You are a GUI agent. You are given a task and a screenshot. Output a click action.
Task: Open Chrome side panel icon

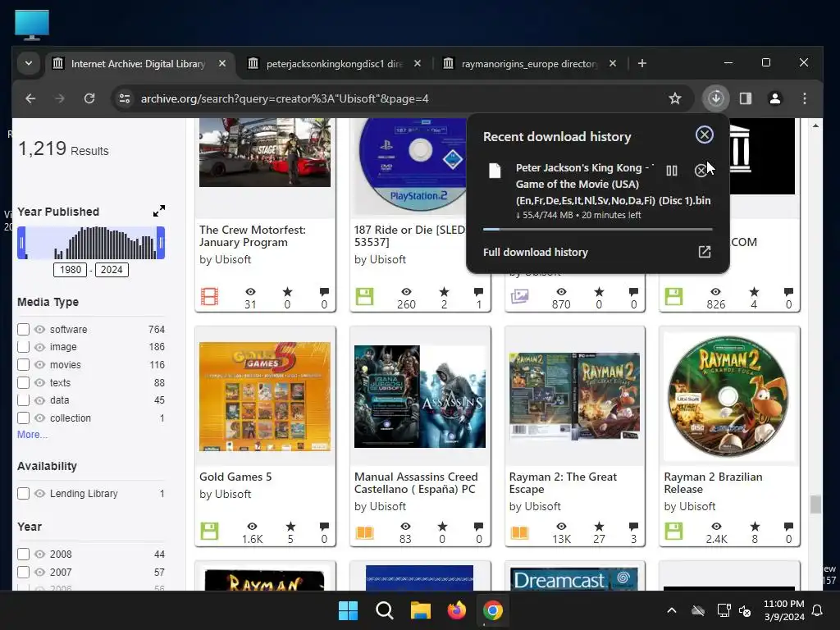tap(745, 98)
